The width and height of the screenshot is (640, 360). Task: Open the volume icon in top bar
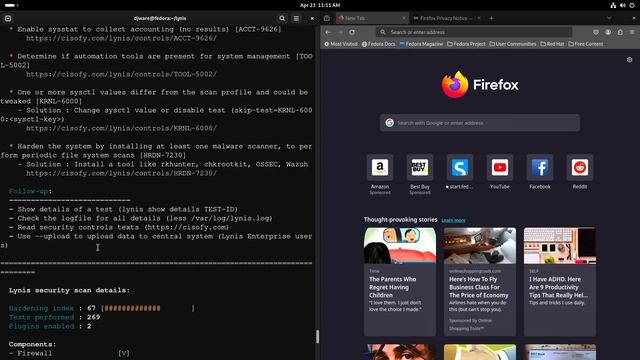tap(622, 5)
